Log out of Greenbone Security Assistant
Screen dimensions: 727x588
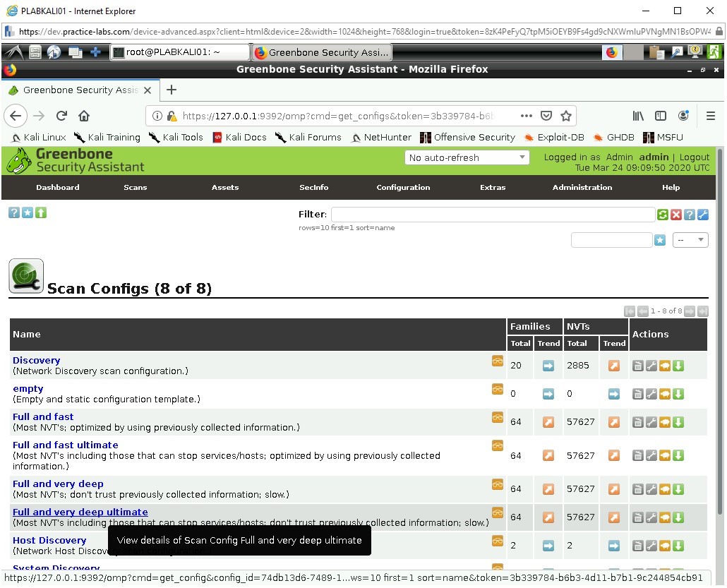pyautogui.click(x=695, y=157)
